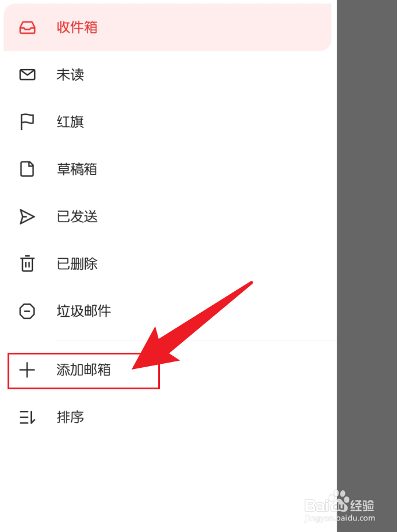This screenshot has width=397, height=532.
Task: Open the 草稿箱 drafts folder
Action: (x=167, y=169)
